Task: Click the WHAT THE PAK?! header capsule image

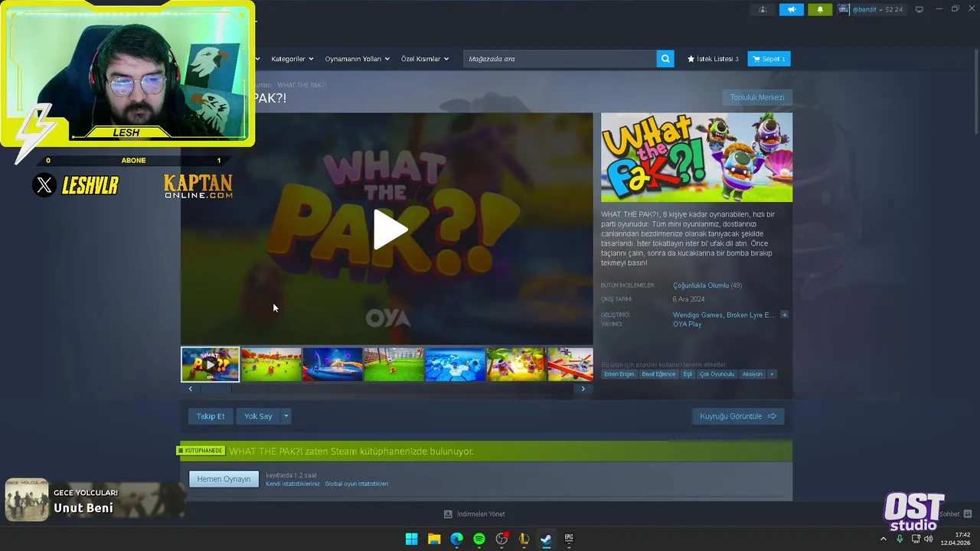Action: 697,158
